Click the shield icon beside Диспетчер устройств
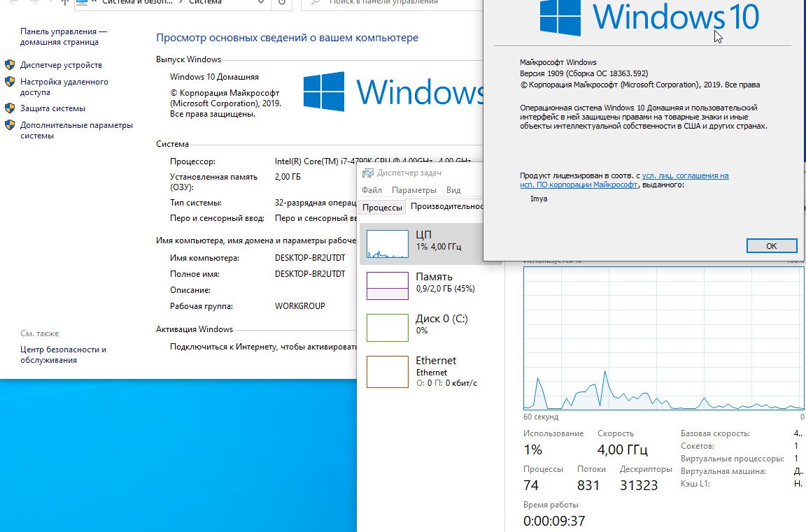 point(10,65)
